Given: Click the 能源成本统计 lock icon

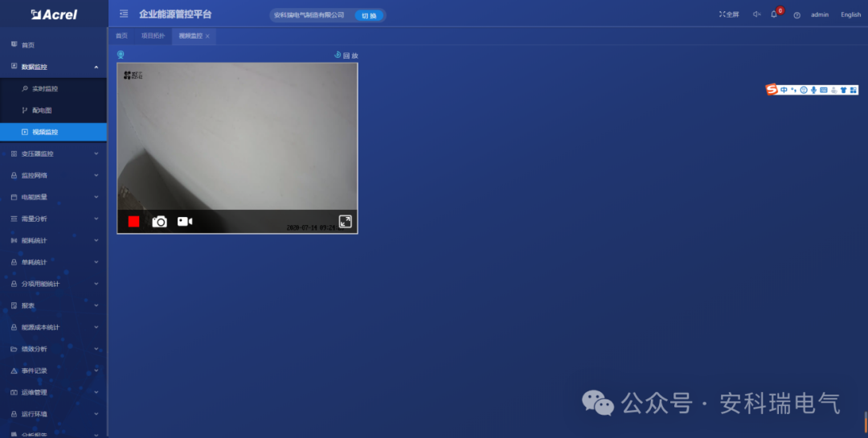Looking at the screenshot, I should pyautogui.click(x=14, y=327).
